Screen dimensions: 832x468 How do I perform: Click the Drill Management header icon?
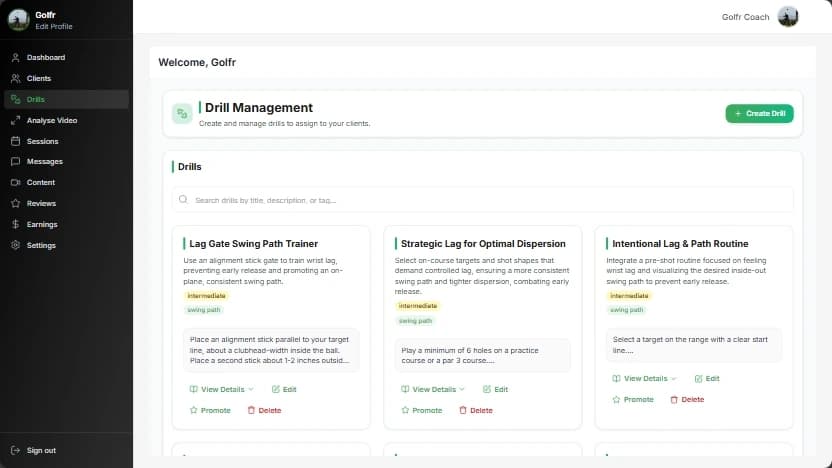(x=182, y=114)
